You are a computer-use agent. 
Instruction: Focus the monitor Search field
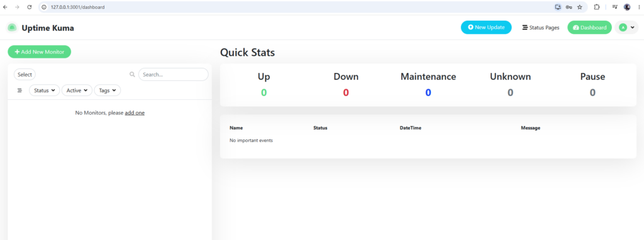click(x=174, y=75)
